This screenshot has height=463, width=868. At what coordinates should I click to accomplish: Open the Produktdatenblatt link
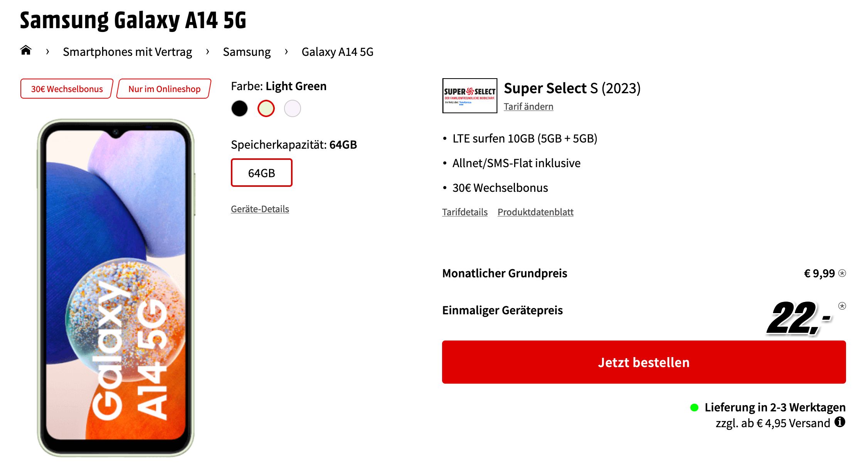(x=535, y=212)
